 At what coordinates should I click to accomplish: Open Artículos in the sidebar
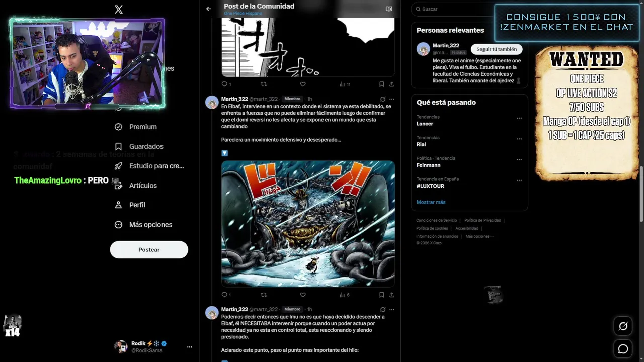[136, 186]
